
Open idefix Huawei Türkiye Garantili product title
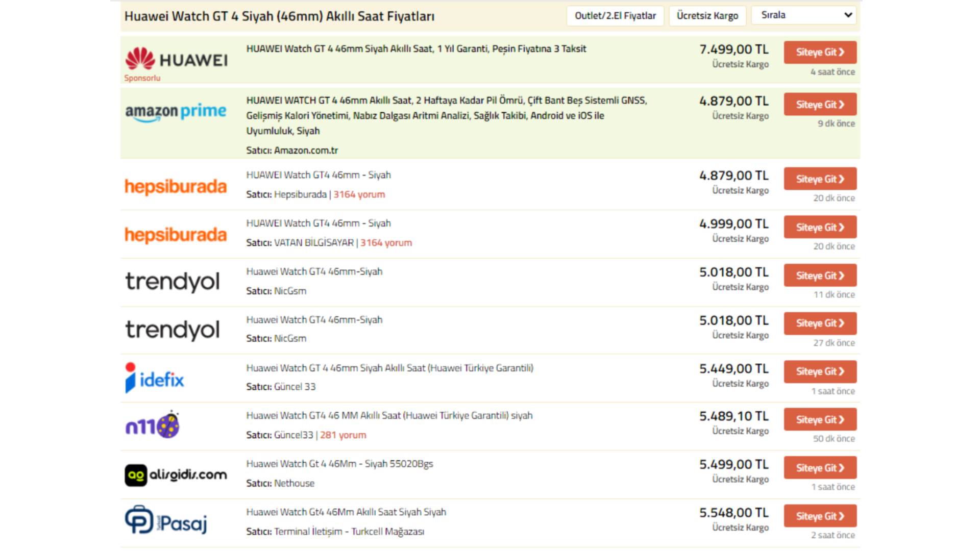390,368
